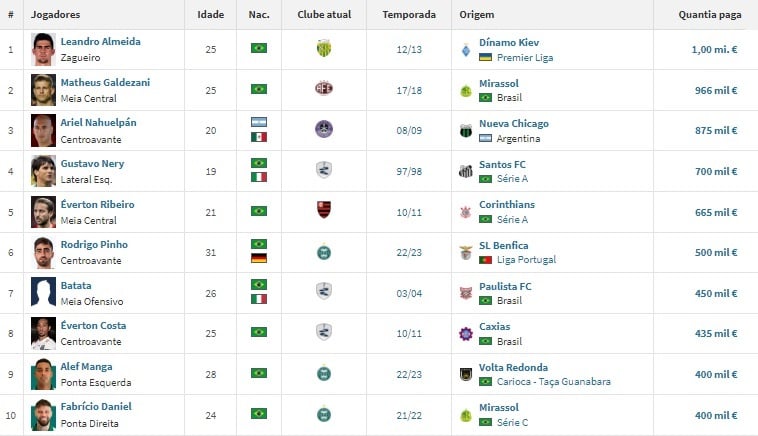Open Leandro Almeida's player profile link

(x=101, y=42)
